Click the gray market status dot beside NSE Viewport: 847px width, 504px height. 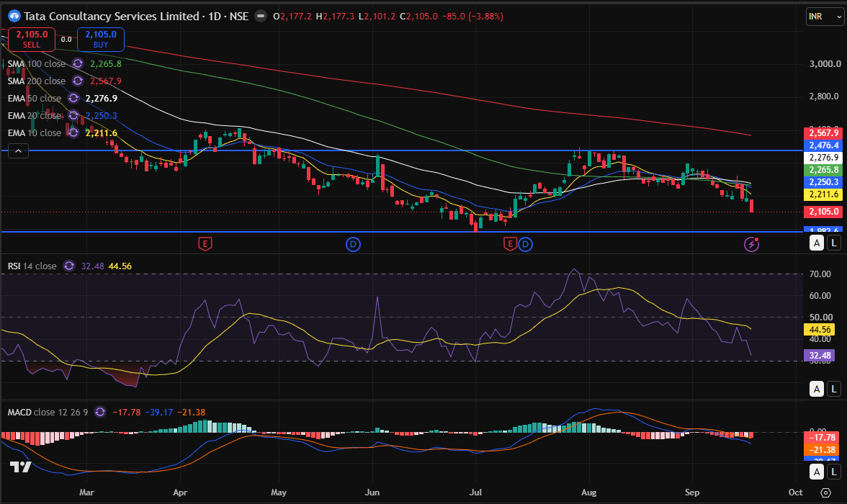[261, 17]
